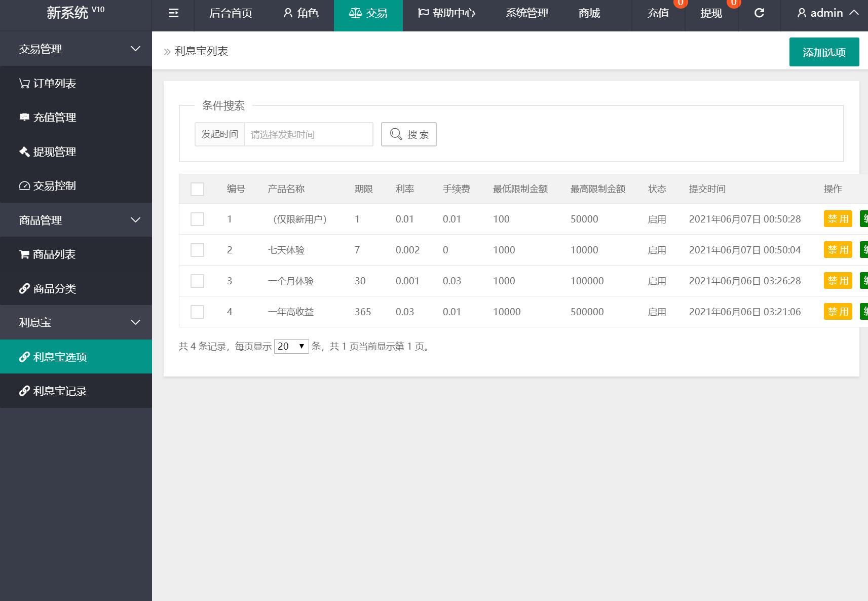Click the gauge icon beside 交易控制
Screen dimensions: 868x601
click(24, 185)
